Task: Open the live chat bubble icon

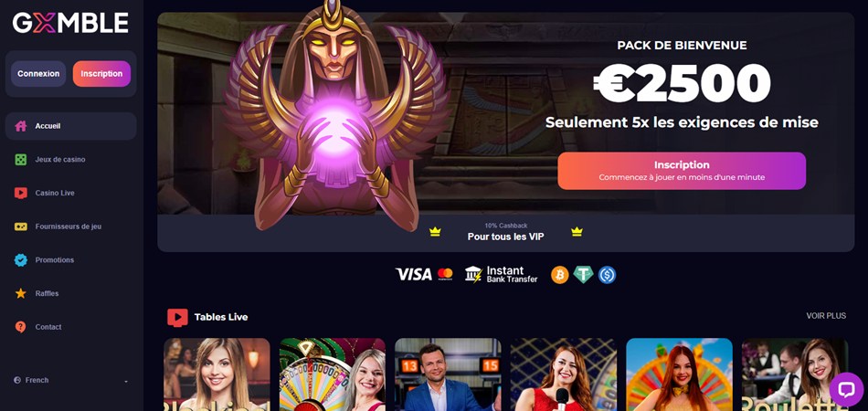Action: point(846,389)
